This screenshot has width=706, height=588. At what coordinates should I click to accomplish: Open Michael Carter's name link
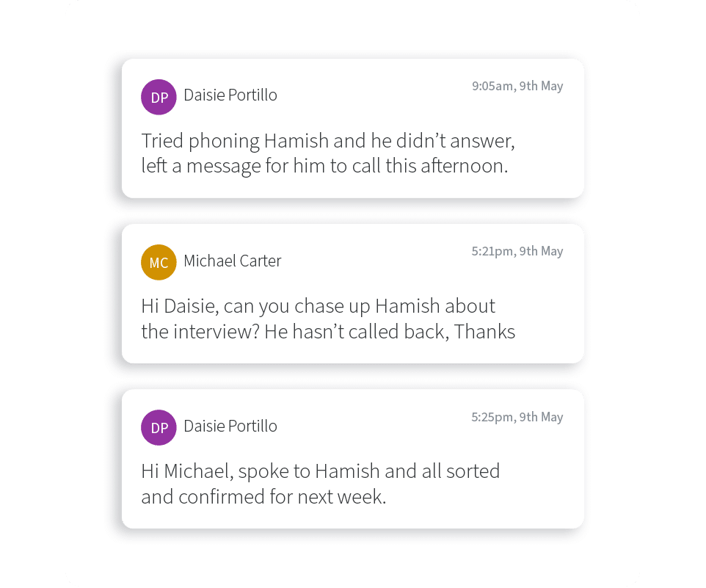pos(233,261)
